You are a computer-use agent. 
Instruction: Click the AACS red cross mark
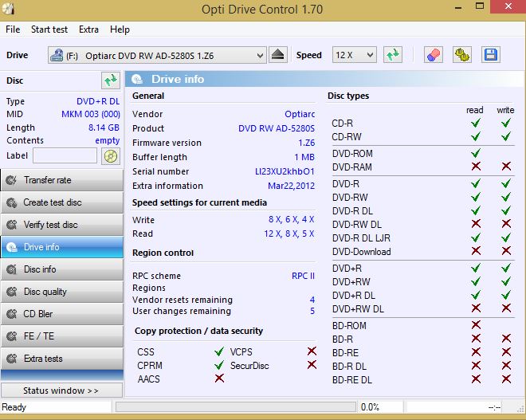pos(219,379)
